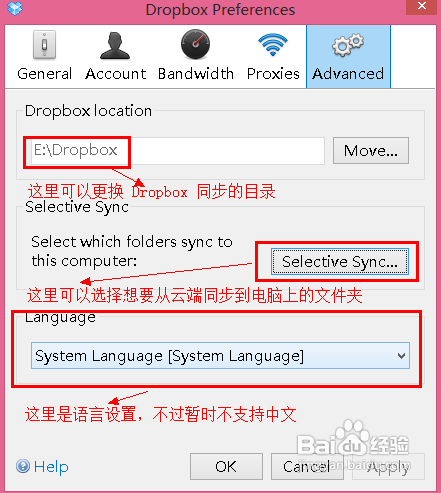Open the Selective Sync... dialog button

(340, 262)
